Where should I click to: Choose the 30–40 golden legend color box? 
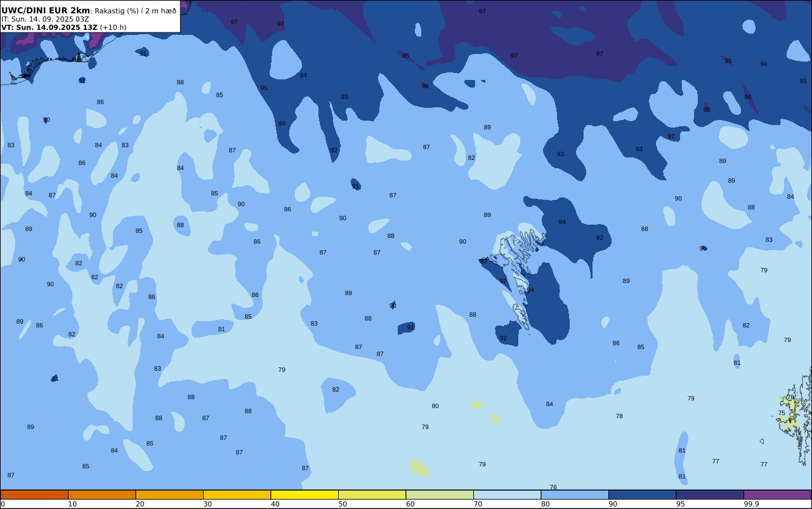point(237,494)
